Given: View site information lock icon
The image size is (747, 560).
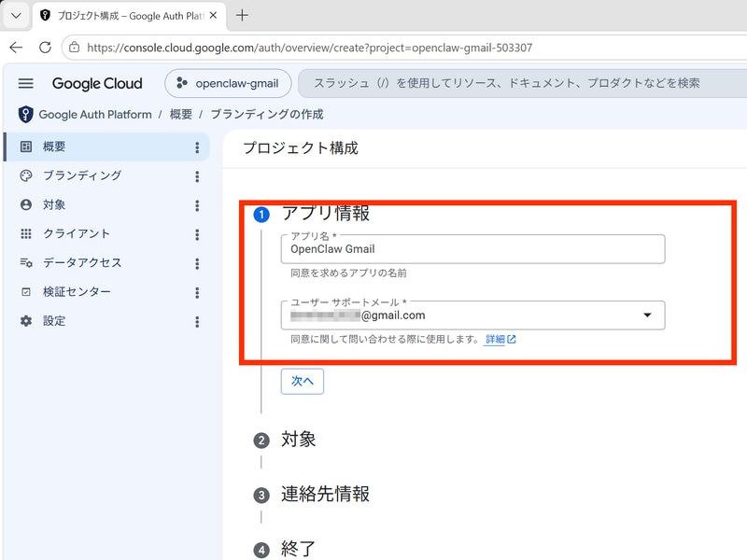Looking at the screenshot, I should [75, 48].
